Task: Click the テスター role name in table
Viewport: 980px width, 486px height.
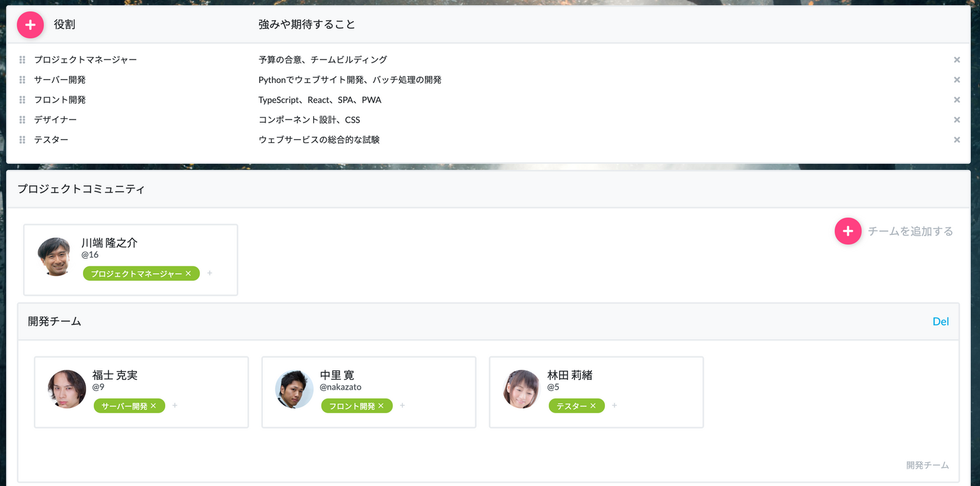Action: [x=51, y=140]
